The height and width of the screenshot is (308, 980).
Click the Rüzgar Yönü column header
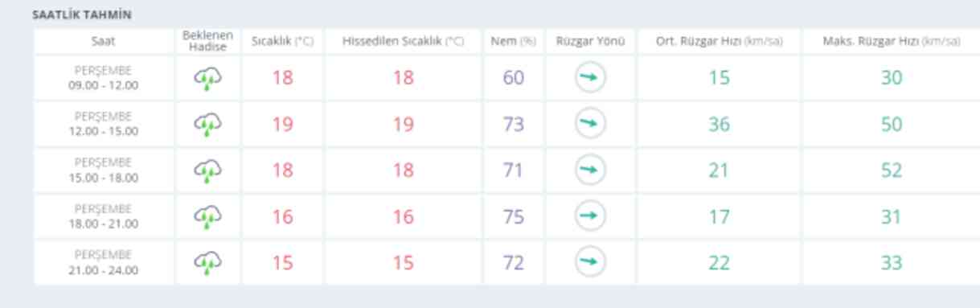click(591, 42)
